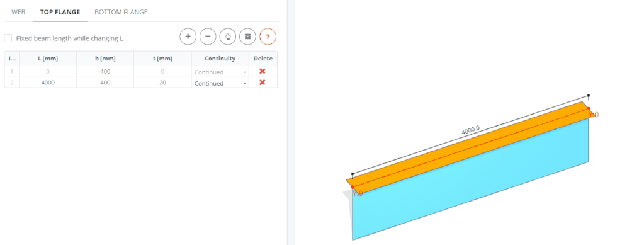
Task: Switch to the BOTTOM FLANGE tab
Action: [121, 12]
